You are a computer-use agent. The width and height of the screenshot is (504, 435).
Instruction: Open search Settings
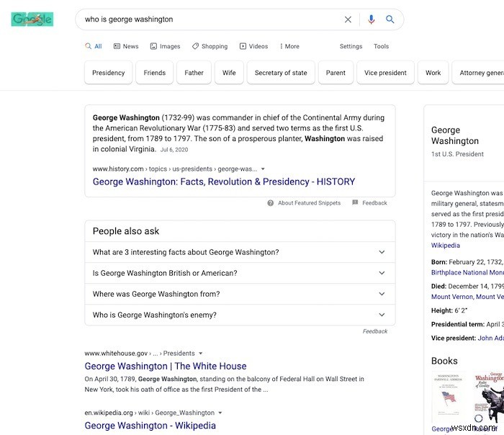[351, 46]
